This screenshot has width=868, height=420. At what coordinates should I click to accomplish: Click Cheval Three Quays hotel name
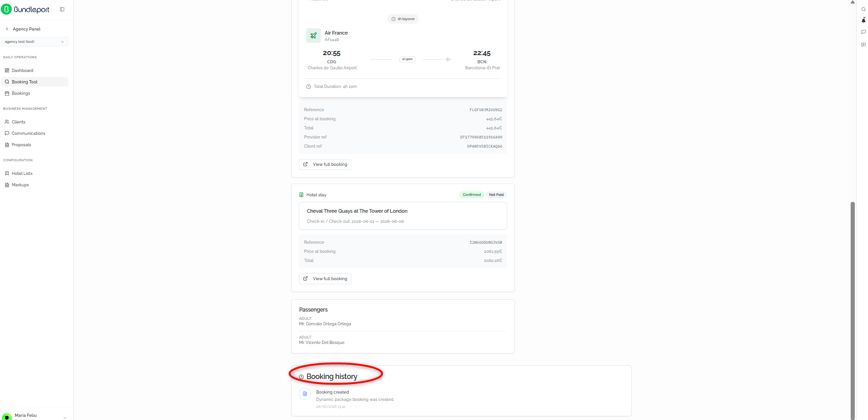click(357, 211)
